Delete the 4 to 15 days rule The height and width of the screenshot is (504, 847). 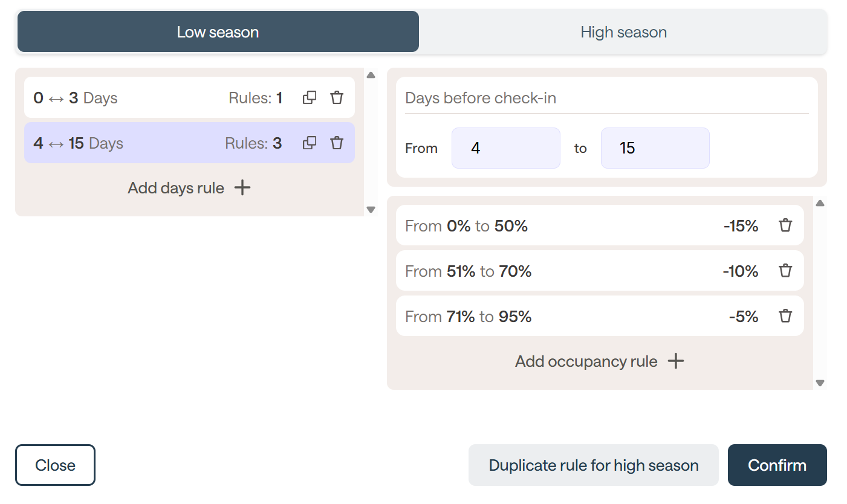337,143
